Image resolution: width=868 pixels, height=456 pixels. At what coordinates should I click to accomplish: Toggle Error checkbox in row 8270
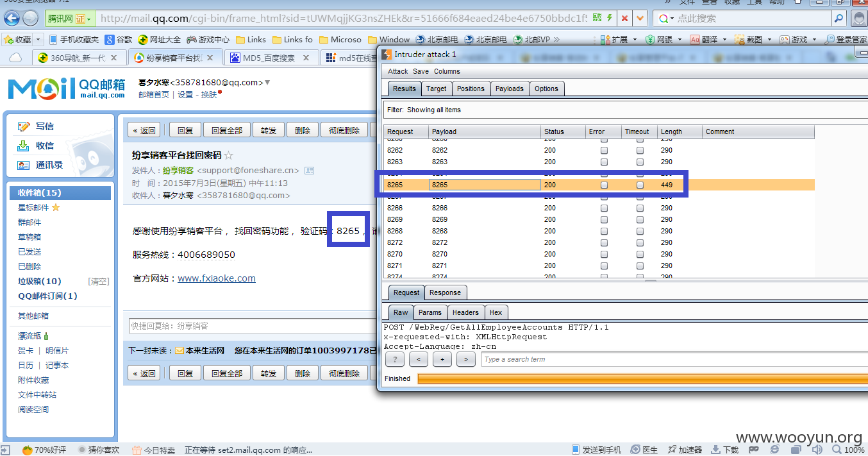[604, 254]
